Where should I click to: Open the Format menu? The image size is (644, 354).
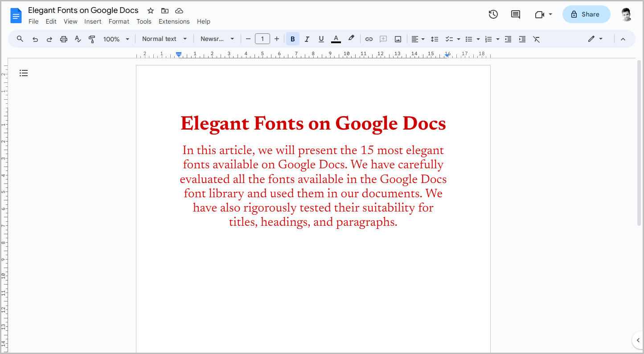(119, 21)
